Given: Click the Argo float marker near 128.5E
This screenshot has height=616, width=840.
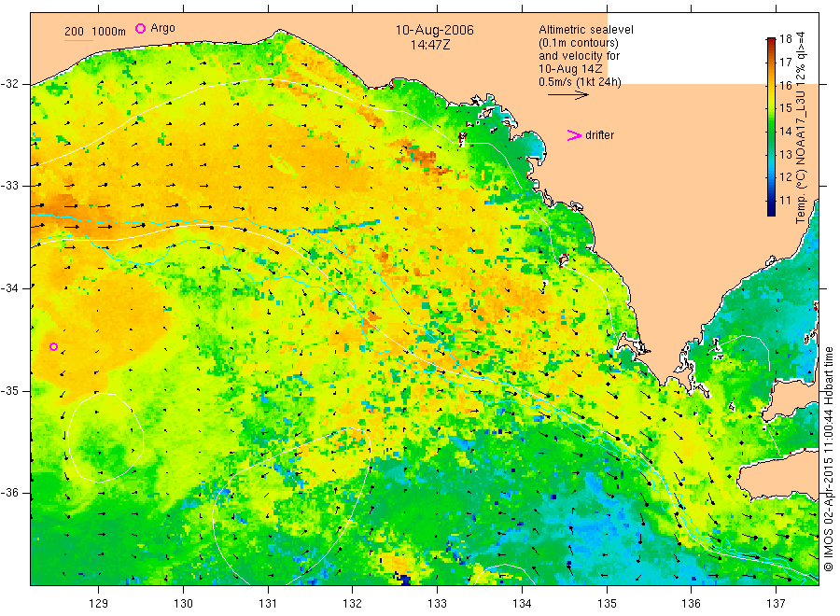Looking at the screenshot, I should (53, 346).
